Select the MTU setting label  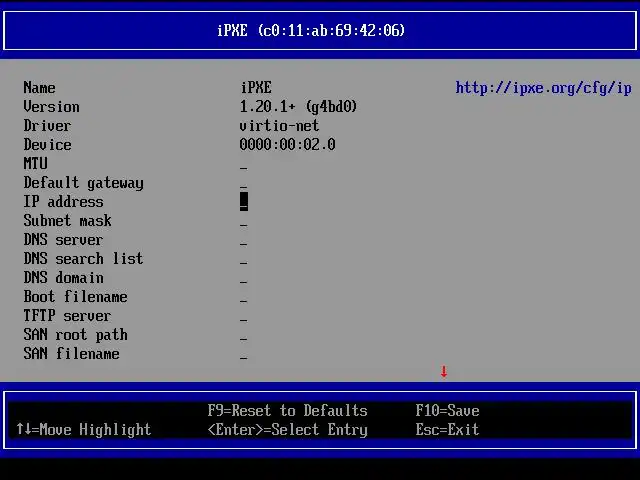point(36,163)
